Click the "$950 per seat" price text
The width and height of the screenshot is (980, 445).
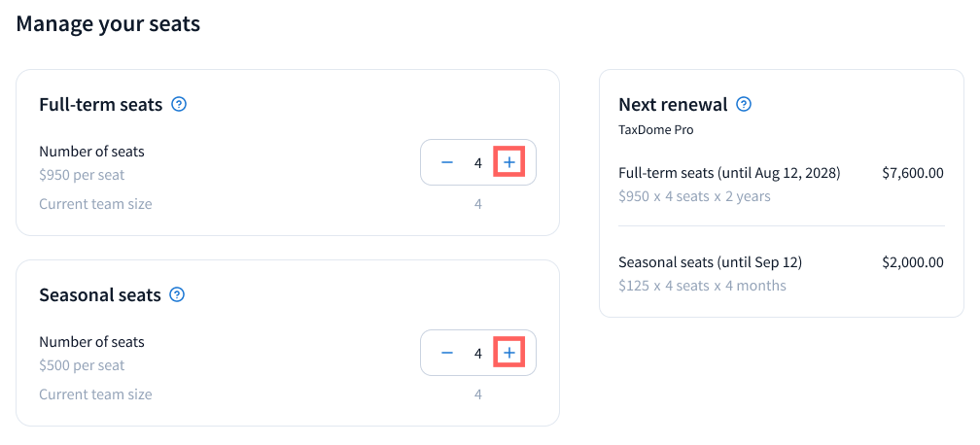(82, 175)
